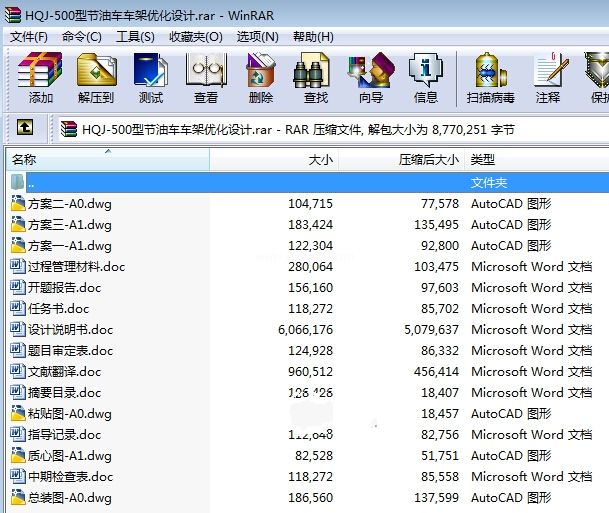This screenshot has height=513, width=609.
Task: Select file 指导记录.doc
Action: 64,434
